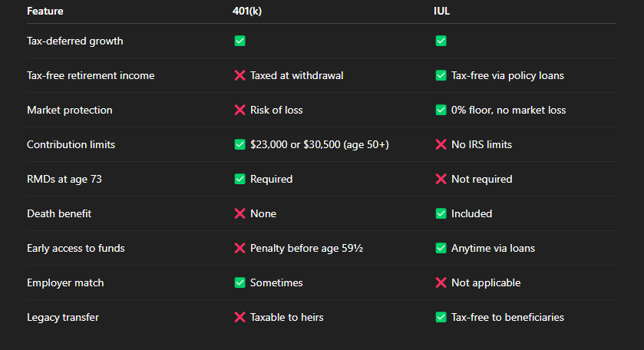Click the Required text in 401(k) column
This screenshot has width=644, height=350.
(x=272, y=179)
